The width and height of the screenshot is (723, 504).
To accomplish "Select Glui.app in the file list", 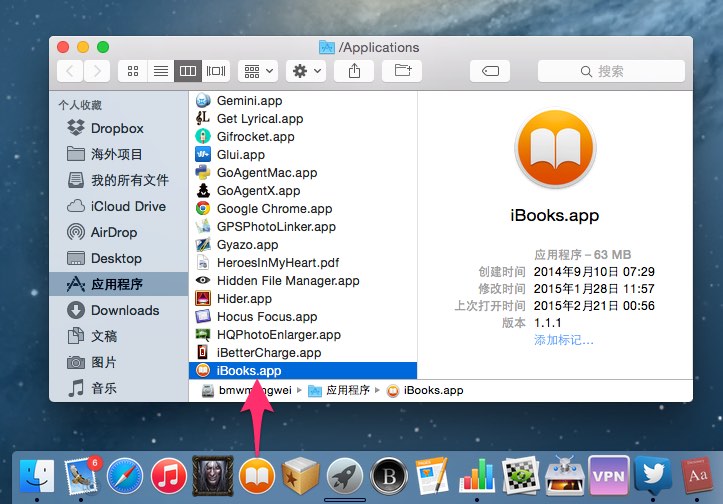I will (x=303, y=154).
